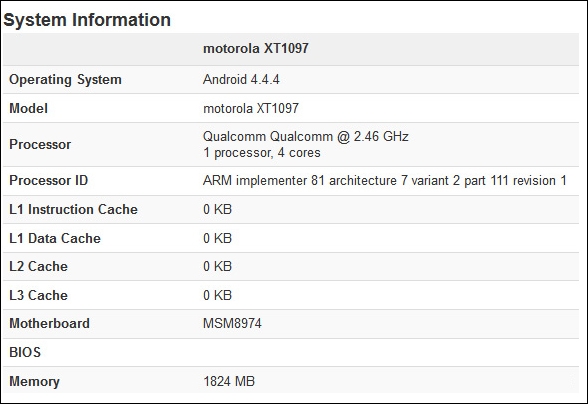Image resolution: width=588 pixels, height=404 pixels.
Task: Click the Model row label
Action: pyautogui.click(x=28, y=108)
